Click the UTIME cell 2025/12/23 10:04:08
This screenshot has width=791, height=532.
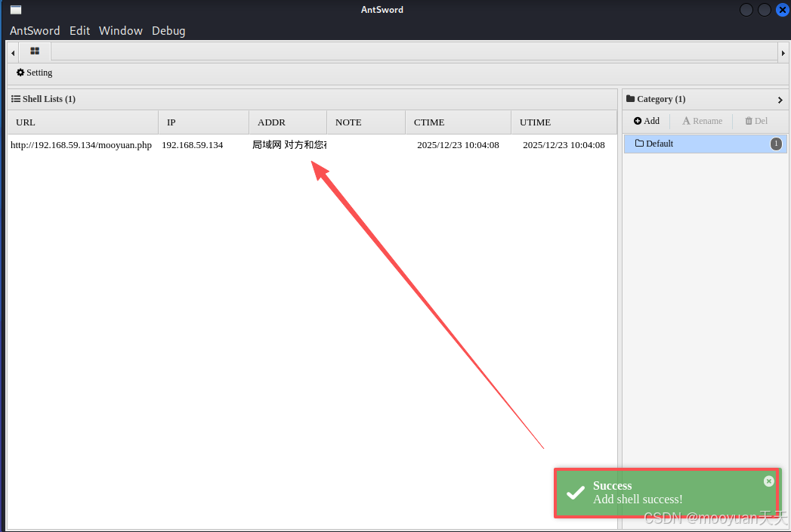click(564, 145)
